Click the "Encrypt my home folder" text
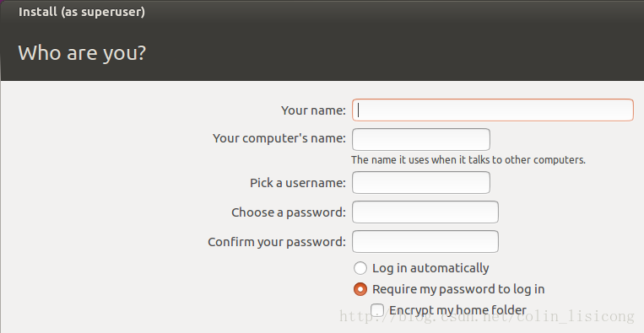The height and width of the screenshot is (333, 644). 457,310
